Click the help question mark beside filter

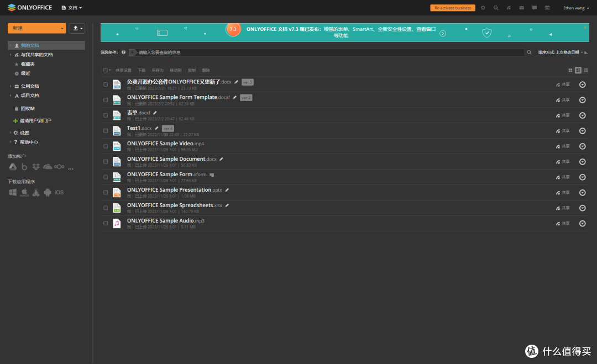point(123,52)
